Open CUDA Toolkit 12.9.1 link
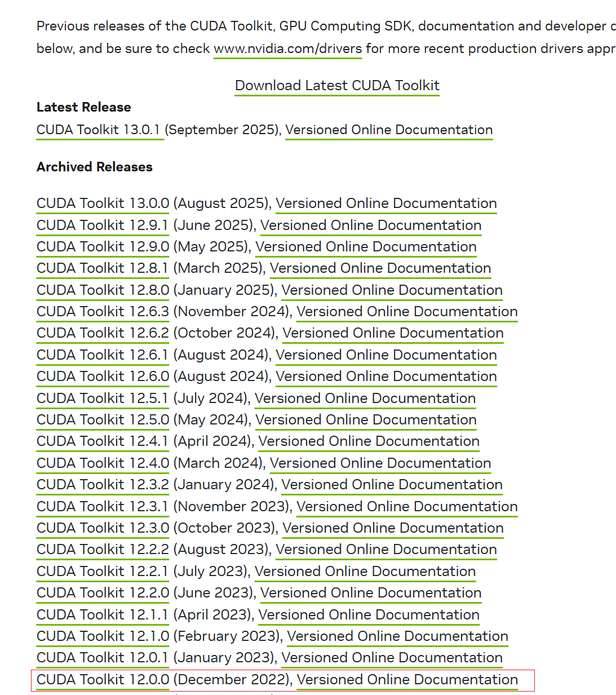Image resolution: width=616 pixels, height=695 pixels. tap(103, 225)
